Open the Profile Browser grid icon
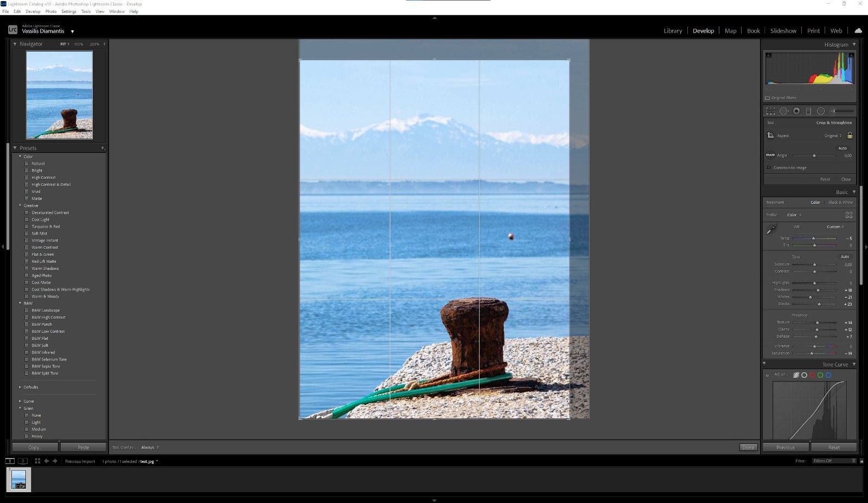The image size is (868, 503). click(x=849, y=215)
